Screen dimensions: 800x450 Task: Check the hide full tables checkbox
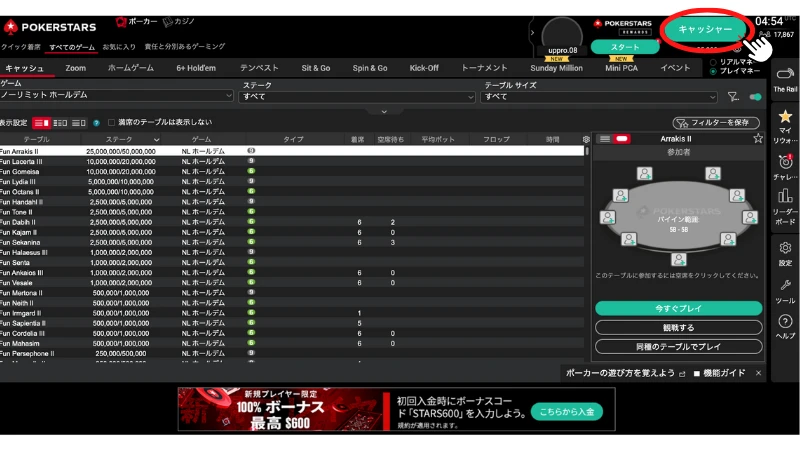click(x=111, y=122)
